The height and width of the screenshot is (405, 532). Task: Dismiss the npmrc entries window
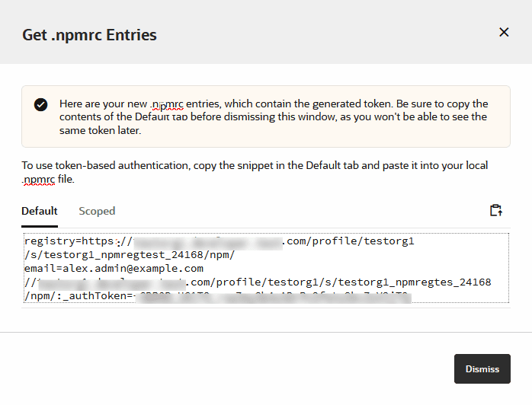(x=482, y=368)
